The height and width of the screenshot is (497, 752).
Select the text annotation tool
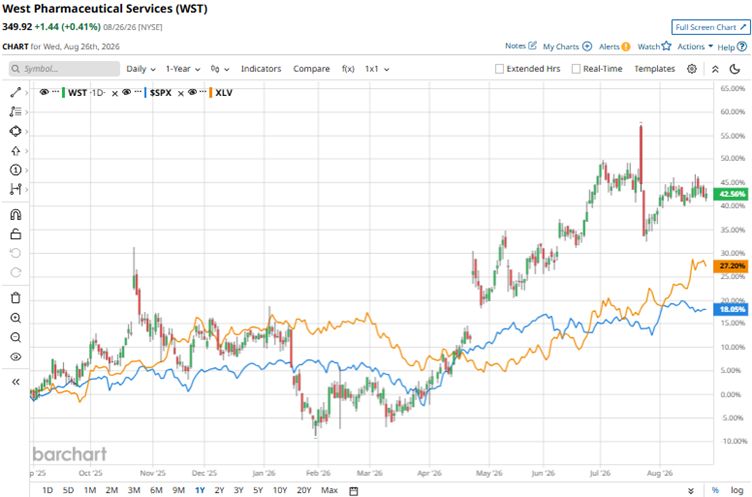click(x=15, y=111)
